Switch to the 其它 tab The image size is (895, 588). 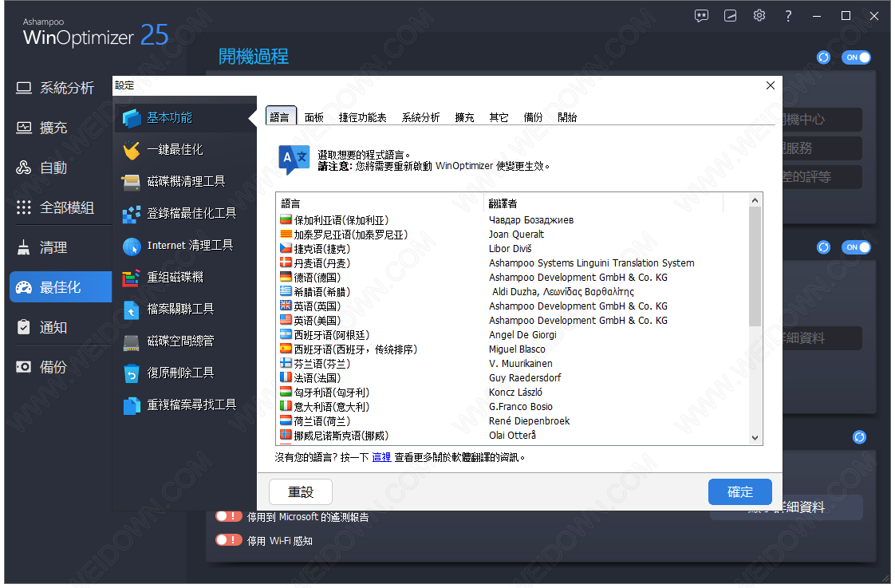click(499, 117)
